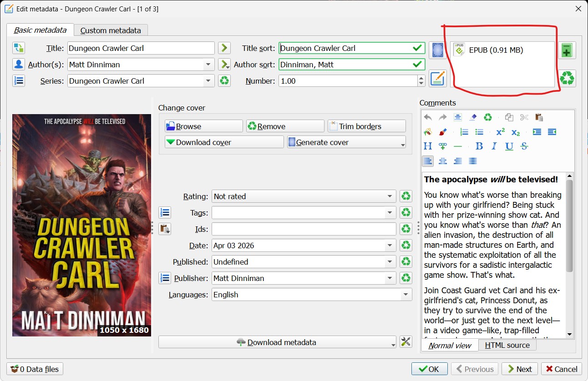Set metadata from the selected format
Viewport: 588px width, 381px height.
[x=437, y=78]
